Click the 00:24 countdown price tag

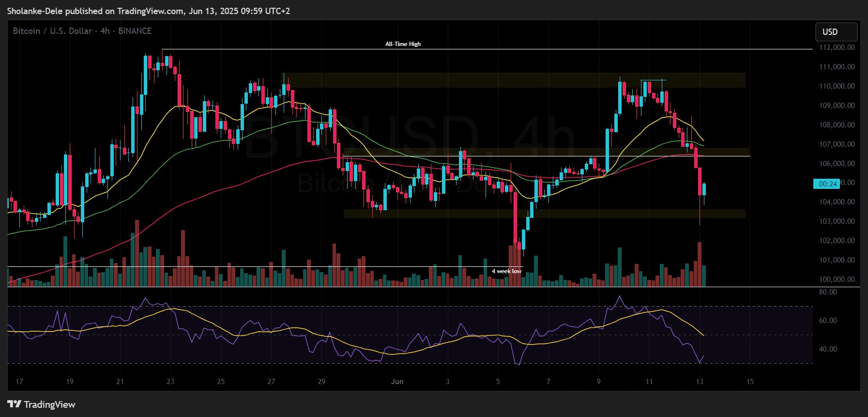coord(826,184)
